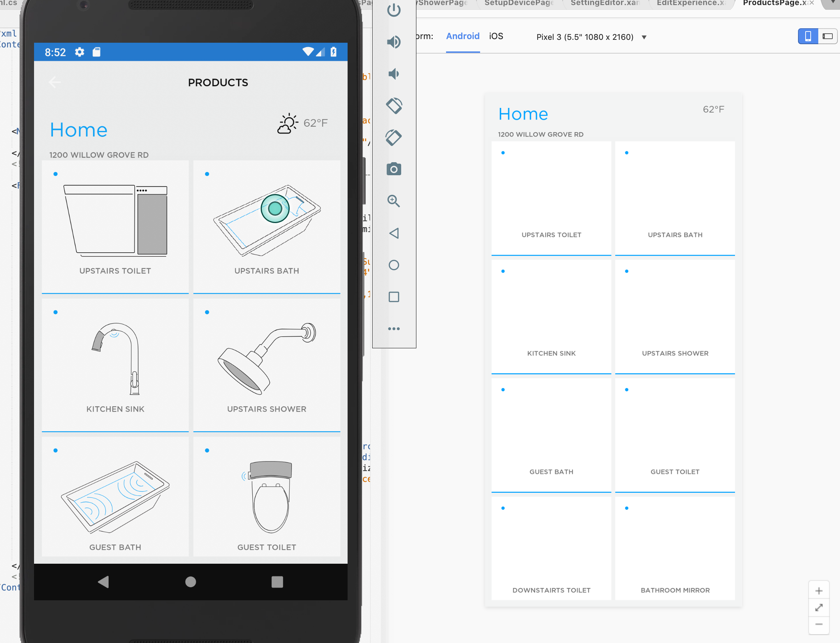The image size is (840, 643).
Task: Select the Bathroom Mirror card in the previewer
Action: (x=675, y=548)
